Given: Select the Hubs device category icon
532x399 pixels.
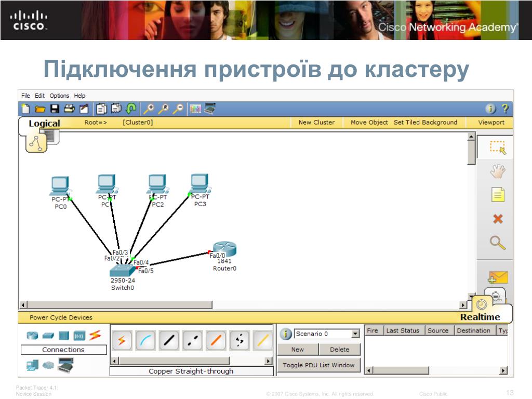Looking at the screenshot, I should click(x=64, y=336).
